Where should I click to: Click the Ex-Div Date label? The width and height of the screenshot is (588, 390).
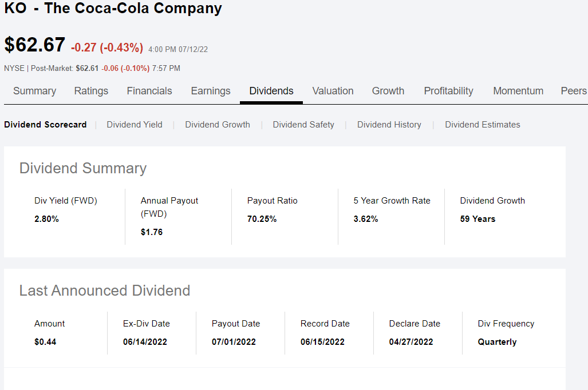pos(146,324)
